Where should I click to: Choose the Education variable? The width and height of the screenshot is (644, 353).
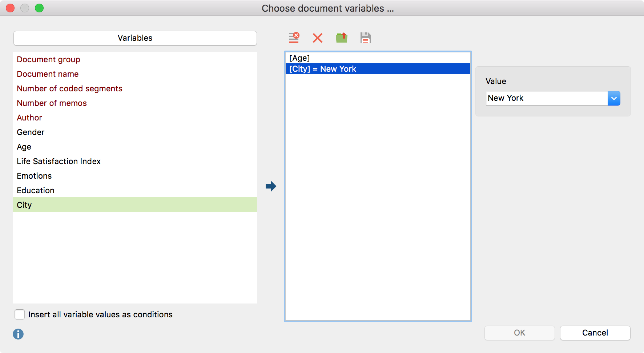(36, 191)
